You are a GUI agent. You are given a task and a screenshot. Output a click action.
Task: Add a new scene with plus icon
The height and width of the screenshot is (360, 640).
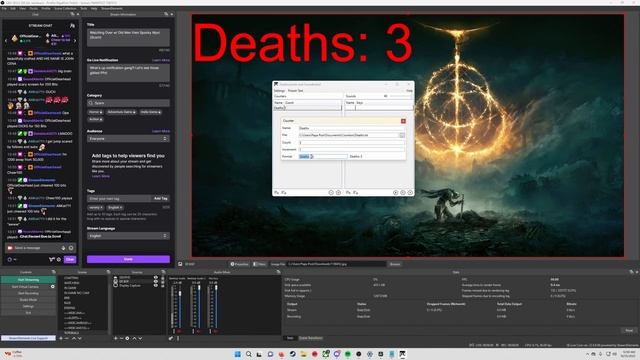click(61, 338)
